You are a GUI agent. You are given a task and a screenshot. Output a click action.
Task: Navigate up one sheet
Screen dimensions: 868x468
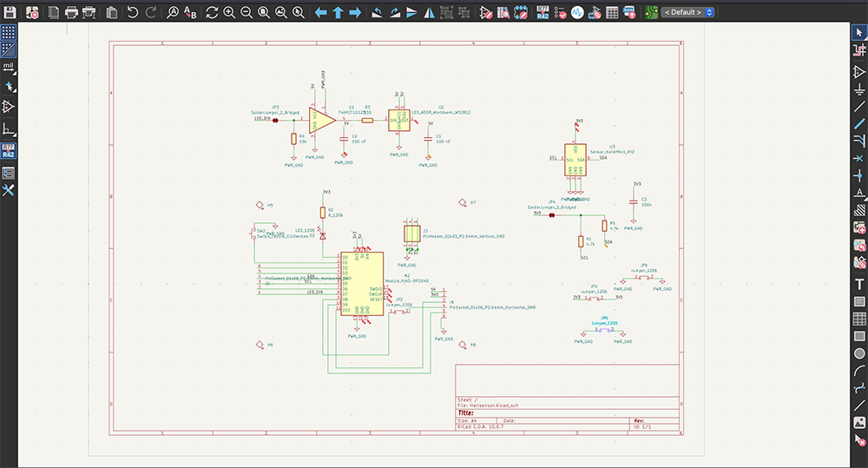[338, 12]
